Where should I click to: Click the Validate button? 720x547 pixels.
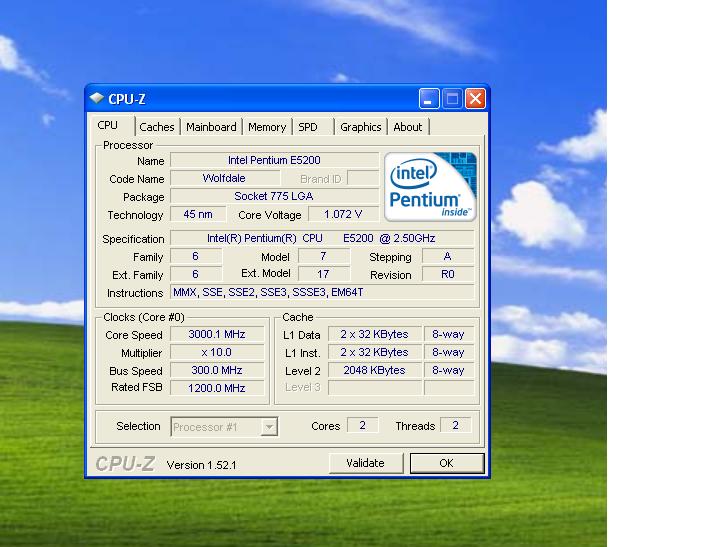coord(366,463)
